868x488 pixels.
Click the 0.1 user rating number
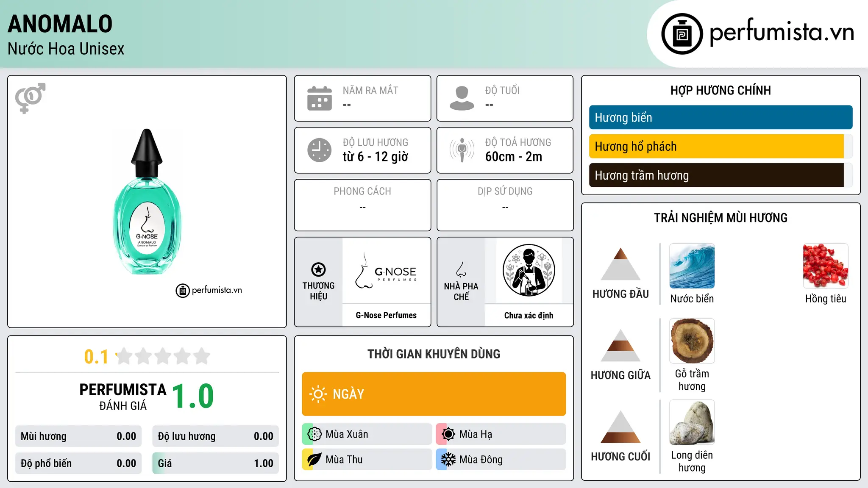pyautogui.click(x=96, y=357)
